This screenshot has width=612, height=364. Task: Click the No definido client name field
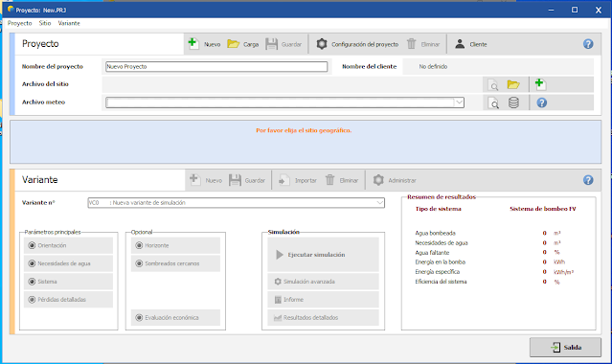point(498,66)
